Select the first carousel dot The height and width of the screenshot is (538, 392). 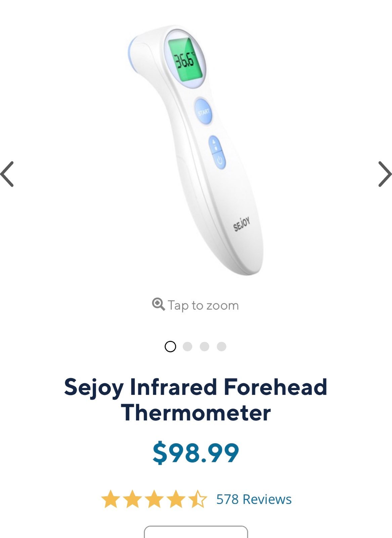pyautogui.click(x=170, y=346)
